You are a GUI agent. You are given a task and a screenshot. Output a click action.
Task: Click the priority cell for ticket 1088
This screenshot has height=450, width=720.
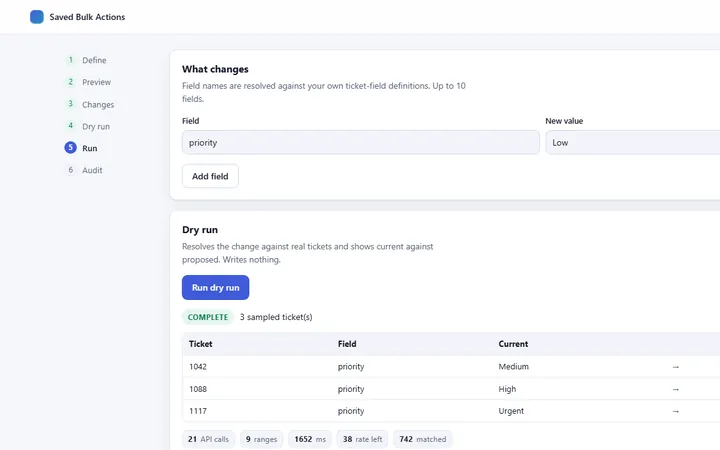pyautogui.click(x=351, y=389)
